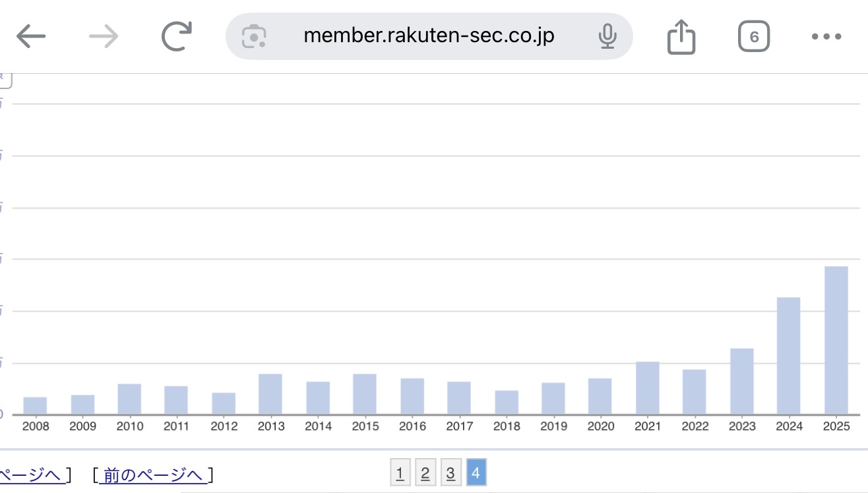Open the share sheet icon

click(x=681, y=37)
